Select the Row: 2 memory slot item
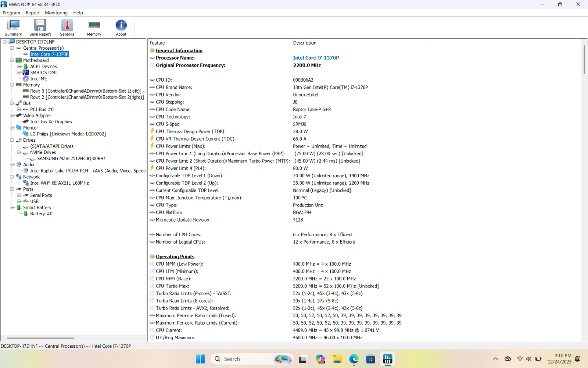This screenshot has width=588, height=368. click(87, 97)
